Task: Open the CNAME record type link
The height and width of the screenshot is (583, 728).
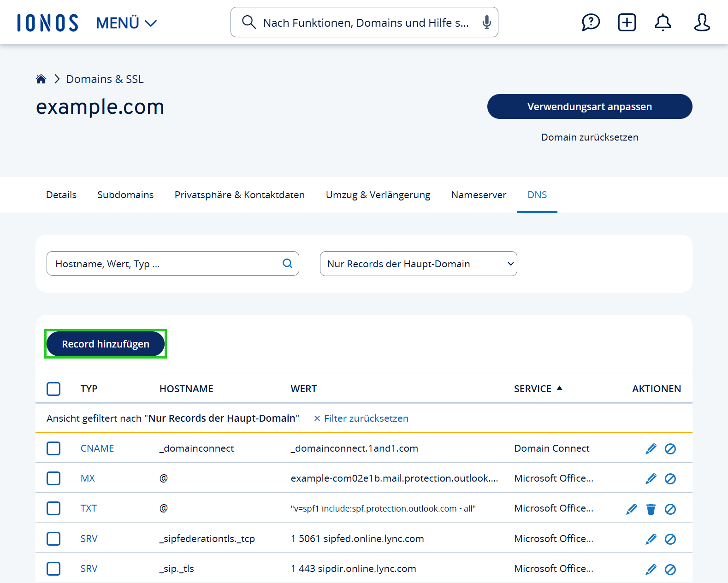Action: point(97,448)
